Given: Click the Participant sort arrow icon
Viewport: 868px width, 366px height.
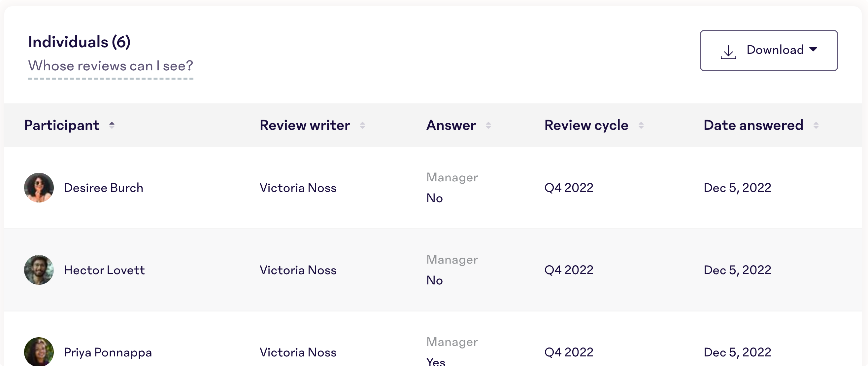Looking at the screenshot, I should [x=112, y=126].
